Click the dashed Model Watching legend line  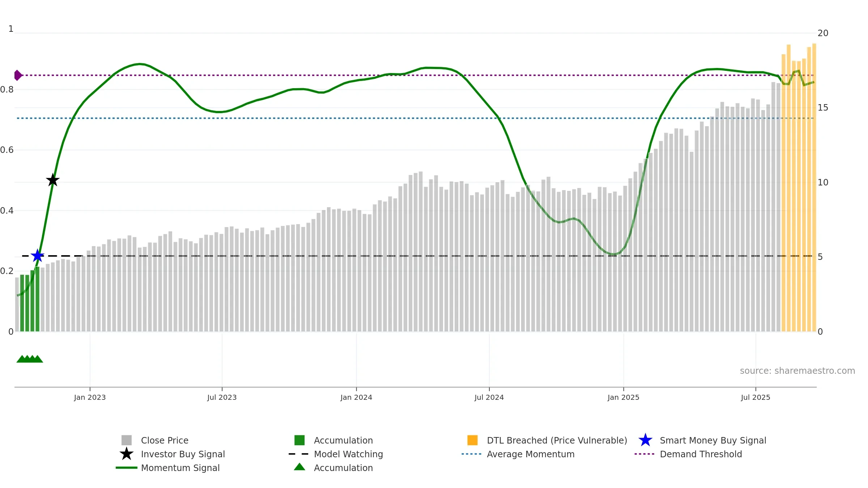[x=299, y=454]
